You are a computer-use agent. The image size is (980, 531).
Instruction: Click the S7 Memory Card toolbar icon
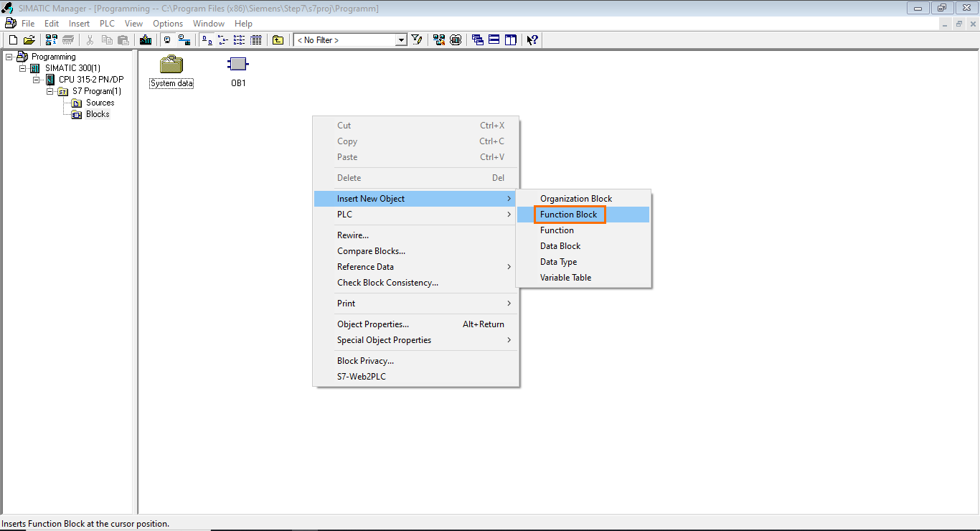click(68, 40)
